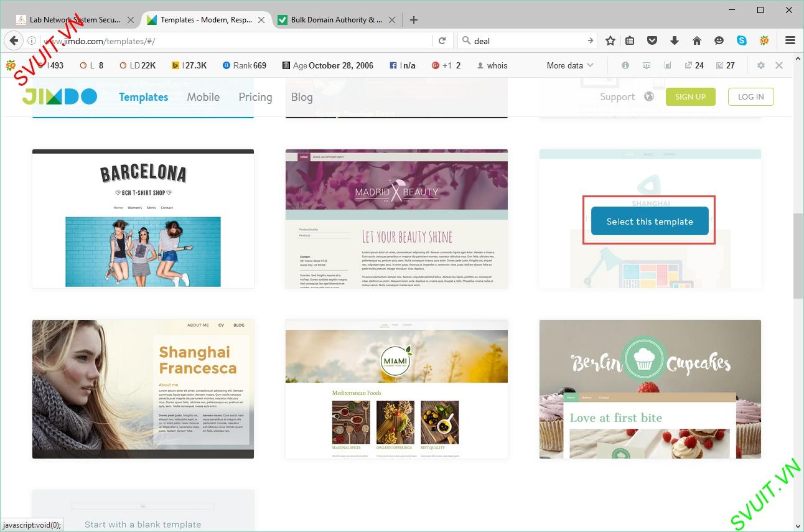Open the Support link

click(617, 97)
